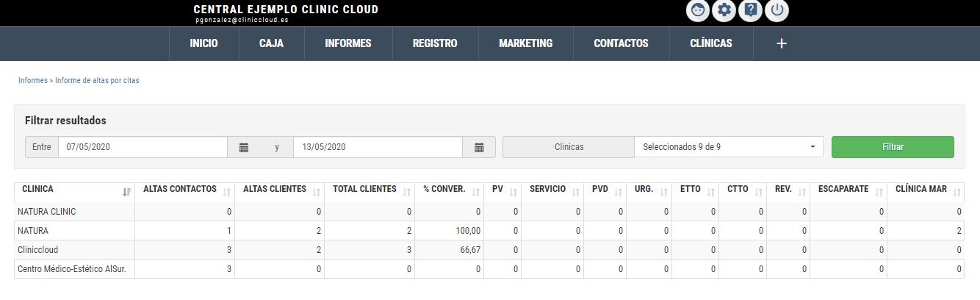Sort table by ALTAS CONTACTOS column

(x=184, y=190)
